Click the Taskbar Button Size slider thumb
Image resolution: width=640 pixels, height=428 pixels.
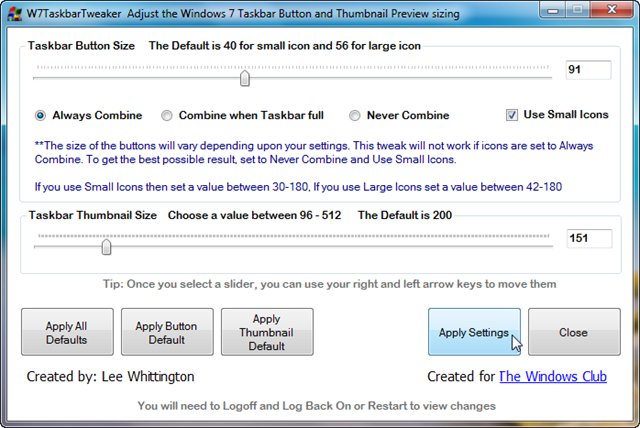tap(244, 78)
